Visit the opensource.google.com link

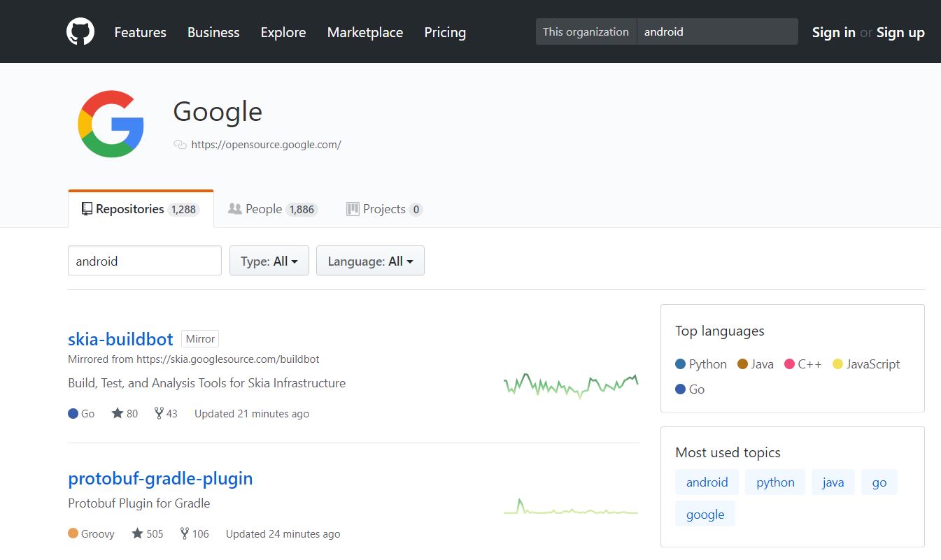(x=266, y=145)
